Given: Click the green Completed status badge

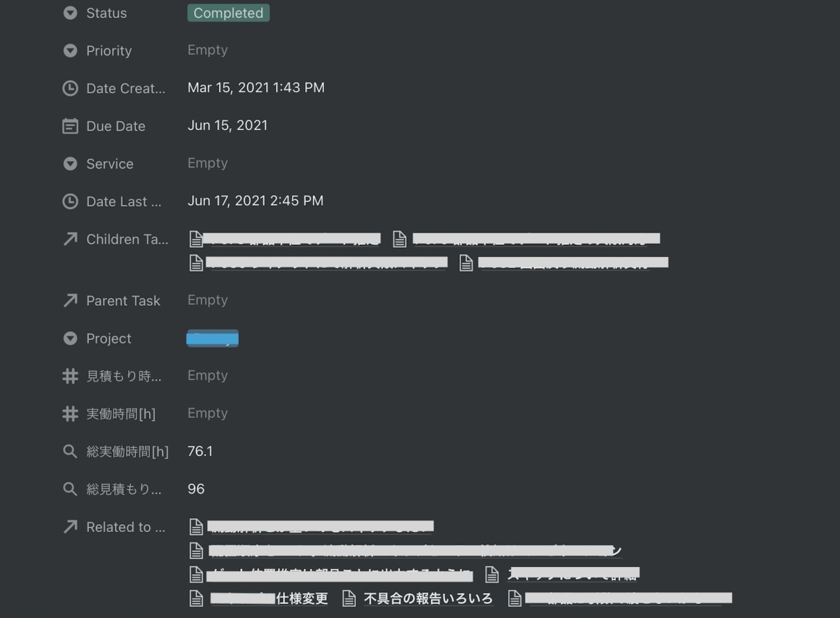Looking at the screenshot, I should [228, 13].
